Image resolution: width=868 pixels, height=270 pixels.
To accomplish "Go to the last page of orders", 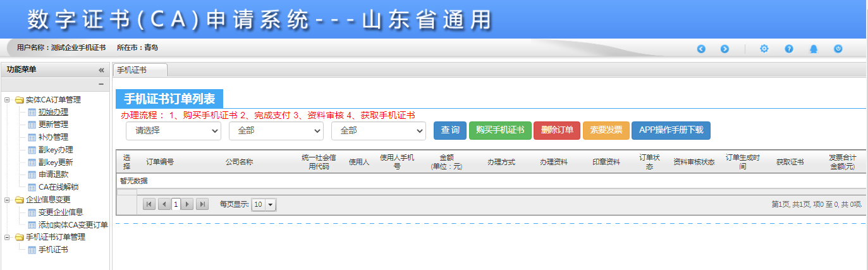I will [x=202, y=204].
